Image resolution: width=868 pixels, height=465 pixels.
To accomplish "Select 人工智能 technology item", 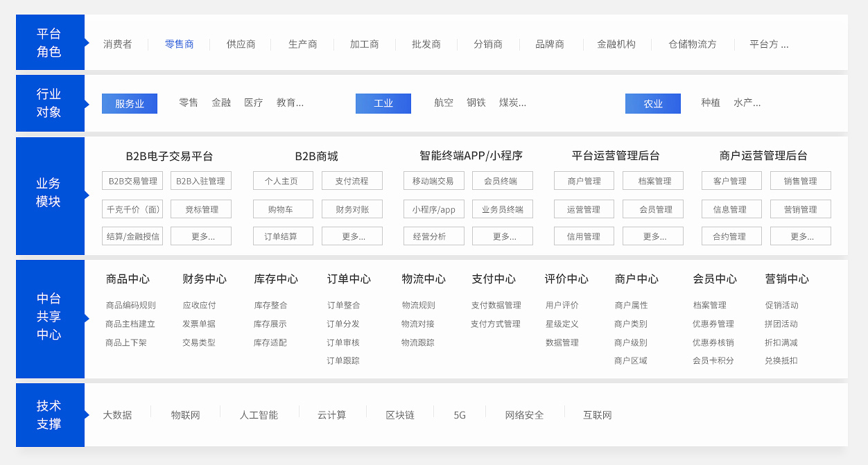I will (x=259, y=415).
